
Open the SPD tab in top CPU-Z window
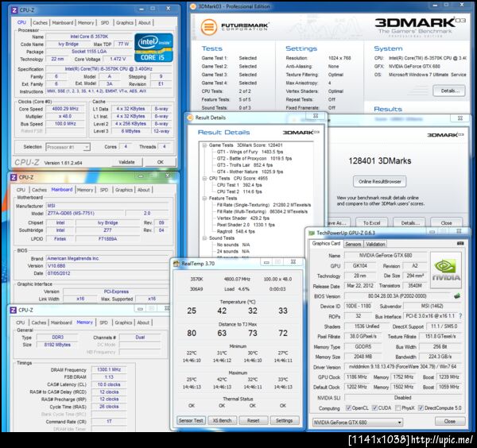[x=105, y=23]
